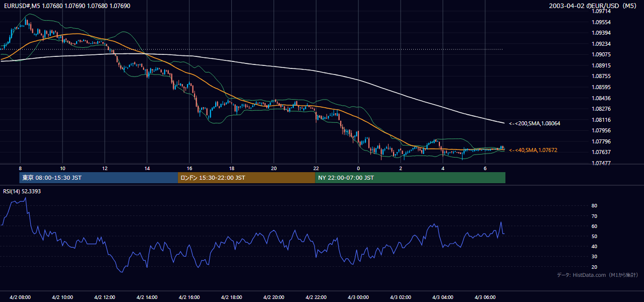Select the '4/2 12:00' bottom time label

pyautogui.click(x=105, y=297)
